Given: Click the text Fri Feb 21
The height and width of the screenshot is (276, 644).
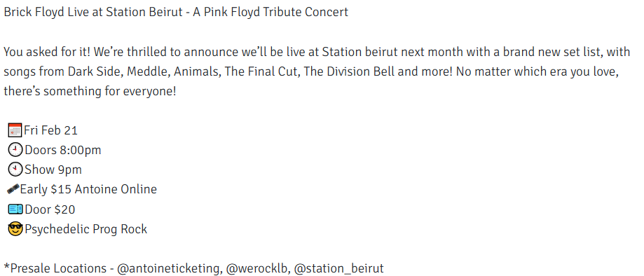Looking at the screenshot, I should point(51,130).
